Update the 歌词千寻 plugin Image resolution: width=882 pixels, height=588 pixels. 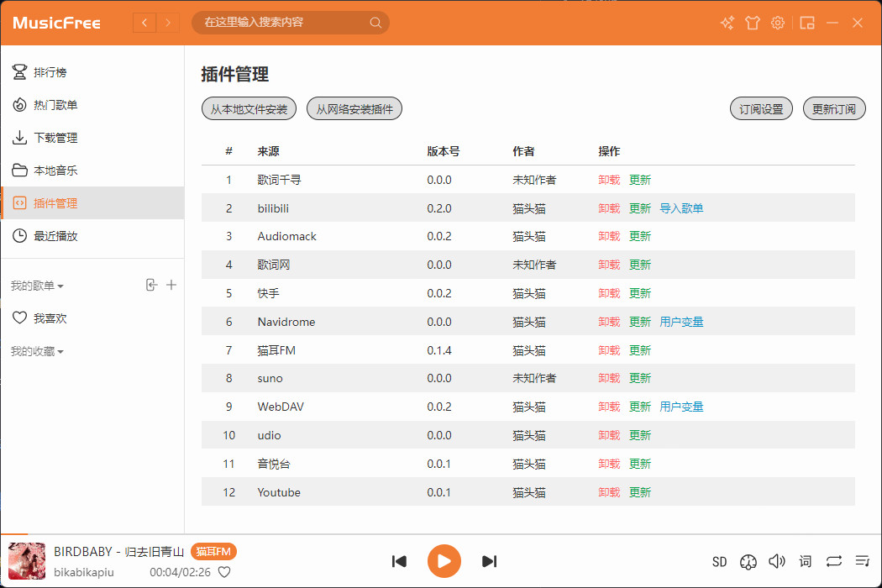click(640, 180)
